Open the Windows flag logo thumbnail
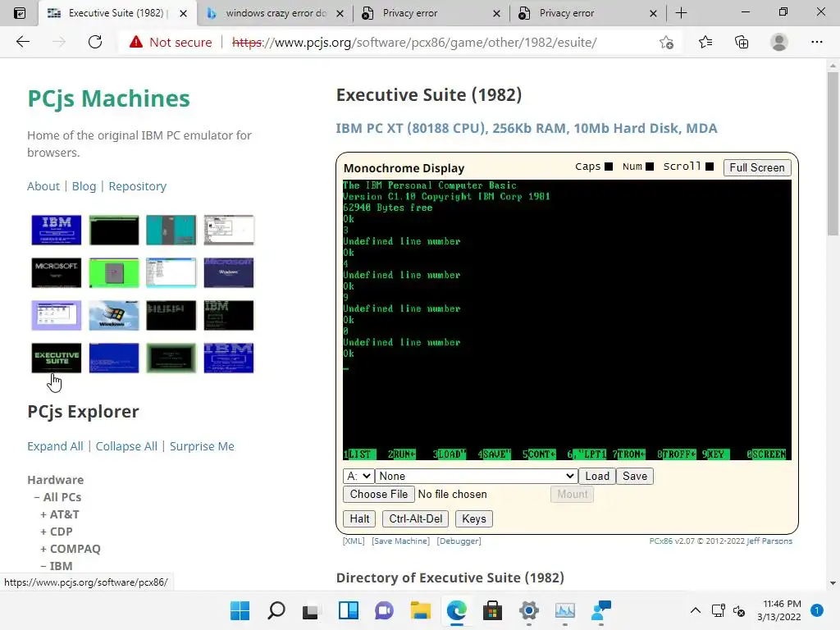The height and width of the screenshot is (630, 840). [113, 315]
